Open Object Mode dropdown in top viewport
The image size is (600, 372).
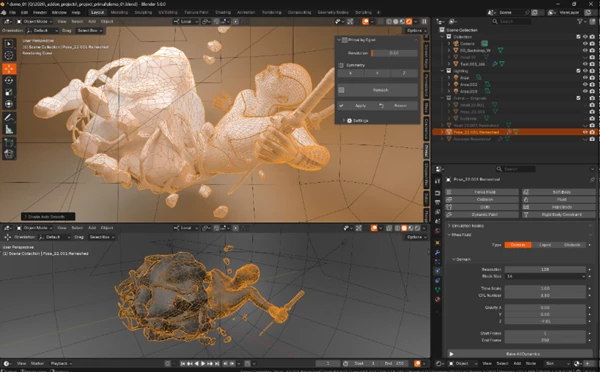point(34,21)
